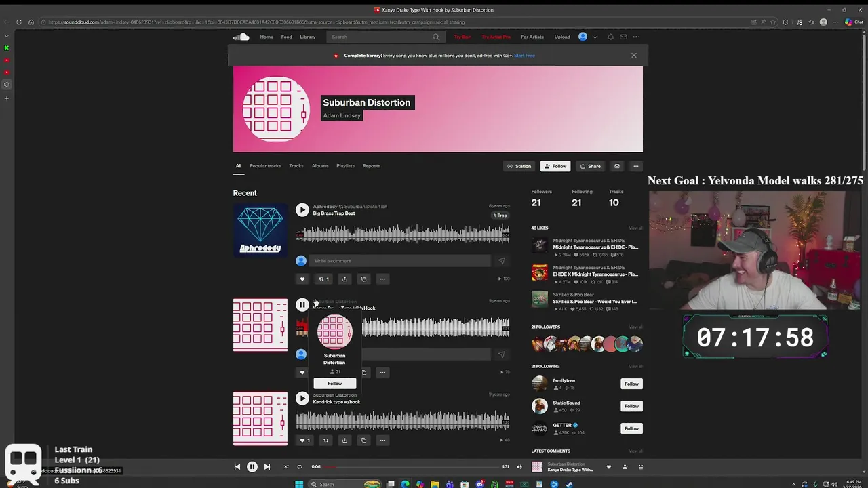Toggle shuffle in player bar

point(285,467)
